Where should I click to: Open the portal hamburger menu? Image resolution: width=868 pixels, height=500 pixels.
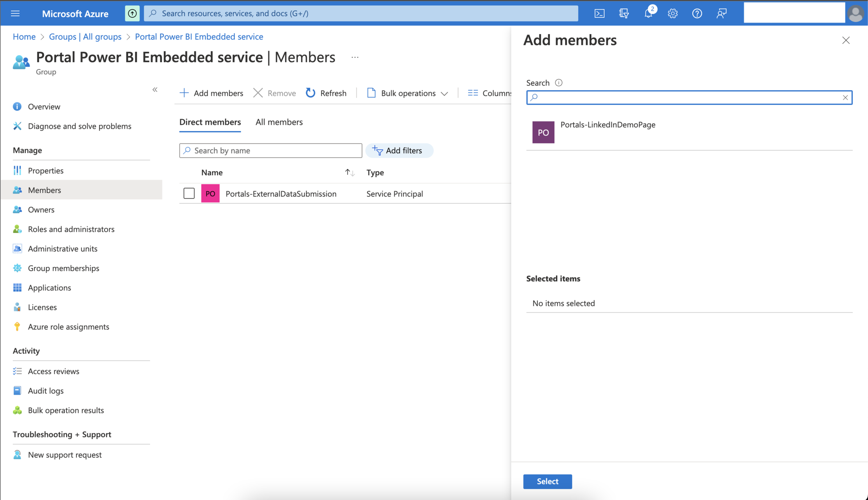(15, 14)
